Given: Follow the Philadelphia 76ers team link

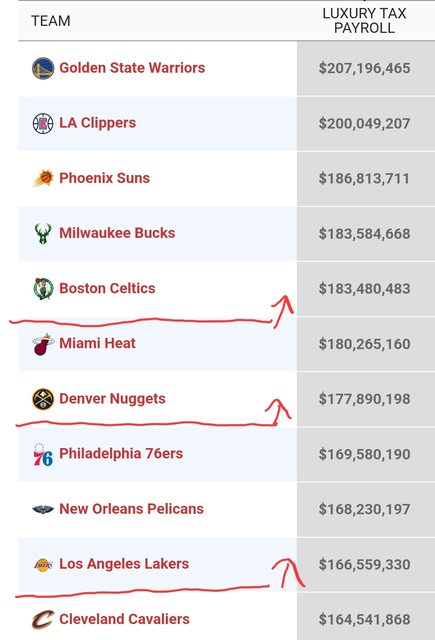Looking at the screenshot, I should pos(121,453).
